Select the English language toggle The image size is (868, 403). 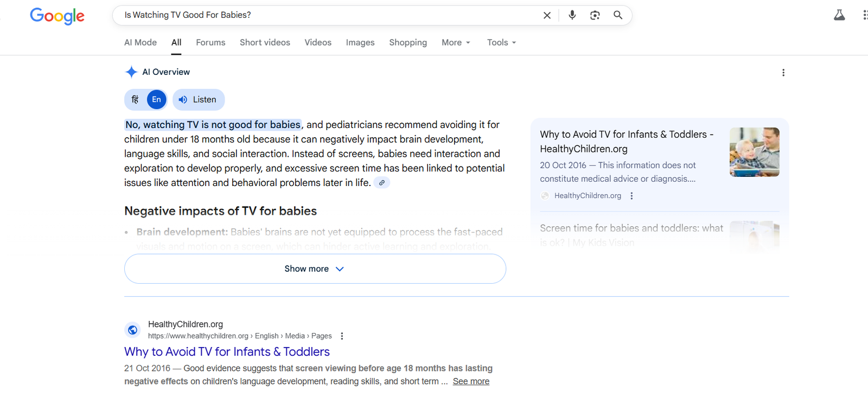pyautogui.click(x=156, y=100)
